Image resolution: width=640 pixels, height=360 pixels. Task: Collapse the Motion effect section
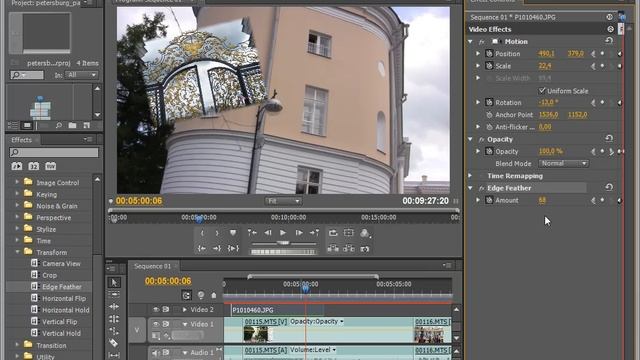[470, 41]
